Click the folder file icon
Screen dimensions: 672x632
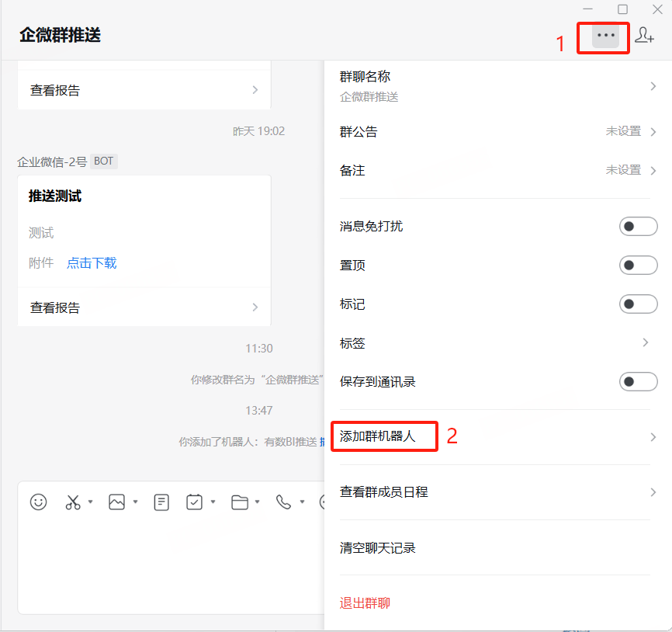240,502
